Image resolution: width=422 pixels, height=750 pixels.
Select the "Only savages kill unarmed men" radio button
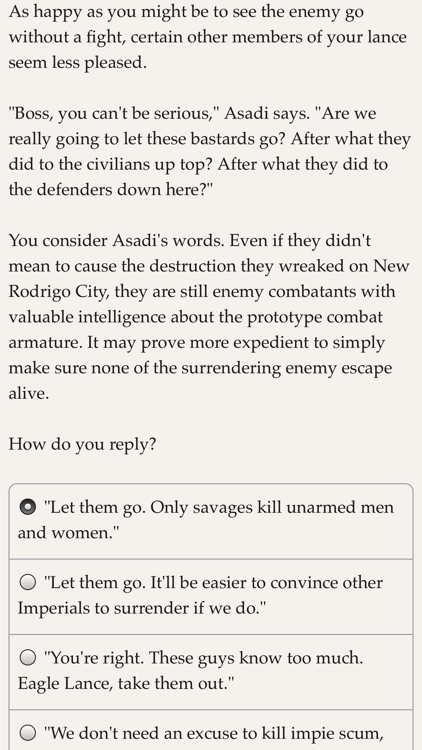click(28, 507)
